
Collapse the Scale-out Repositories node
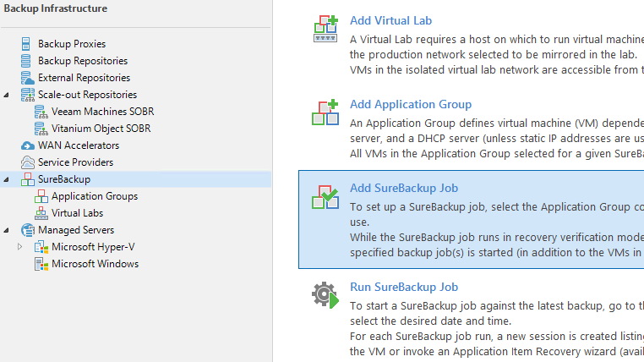click(x=6, y=95)
